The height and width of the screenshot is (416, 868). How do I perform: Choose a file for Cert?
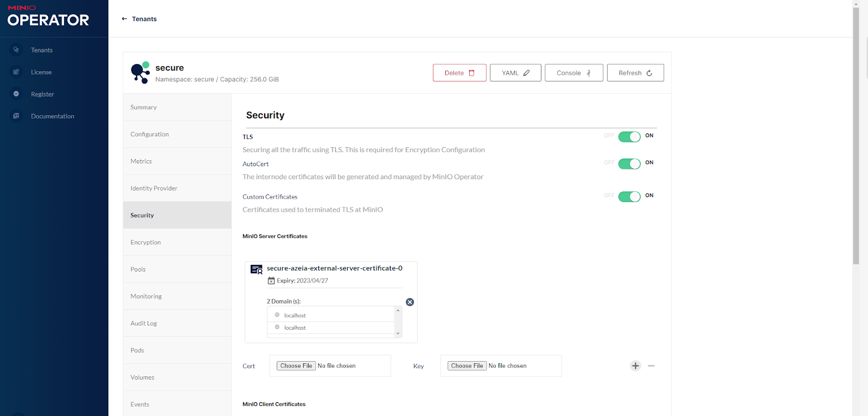point(296,366)
